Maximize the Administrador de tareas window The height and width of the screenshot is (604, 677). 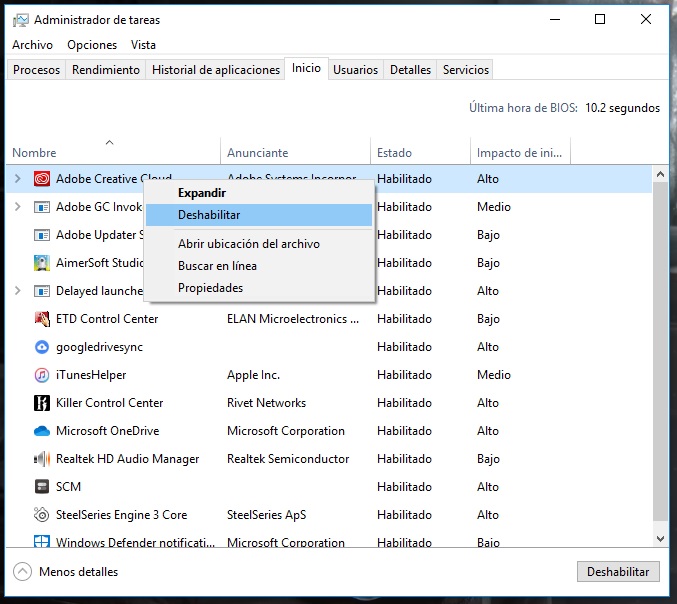click(x=600, y=19)
